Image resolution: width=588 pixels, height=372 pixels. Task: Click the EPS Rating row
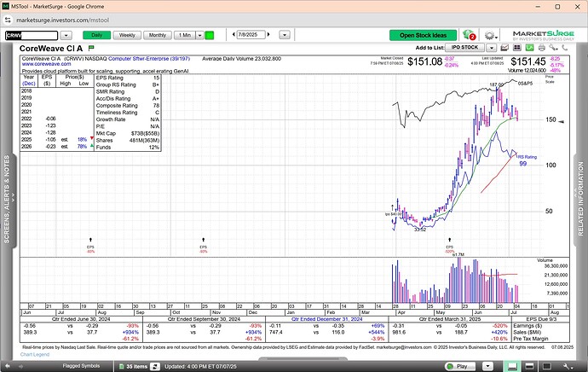[x=128, y=78]
